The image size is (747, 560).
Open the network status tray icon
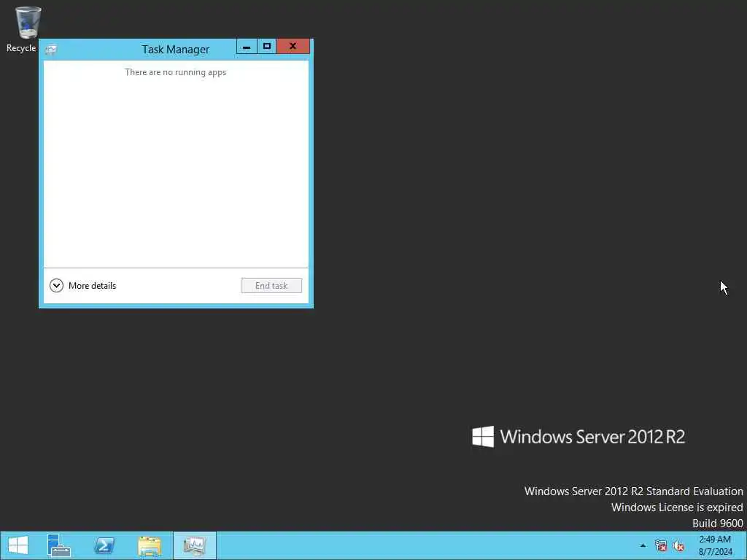pyautogui.click(x=660, y=545)
